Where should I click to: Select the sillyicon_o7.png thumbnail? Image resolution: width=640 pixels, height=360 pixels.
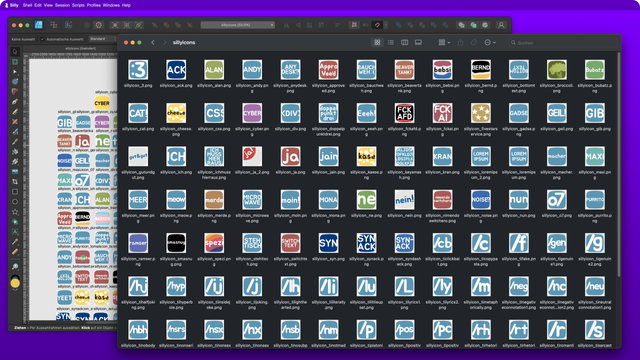point(557,200)
